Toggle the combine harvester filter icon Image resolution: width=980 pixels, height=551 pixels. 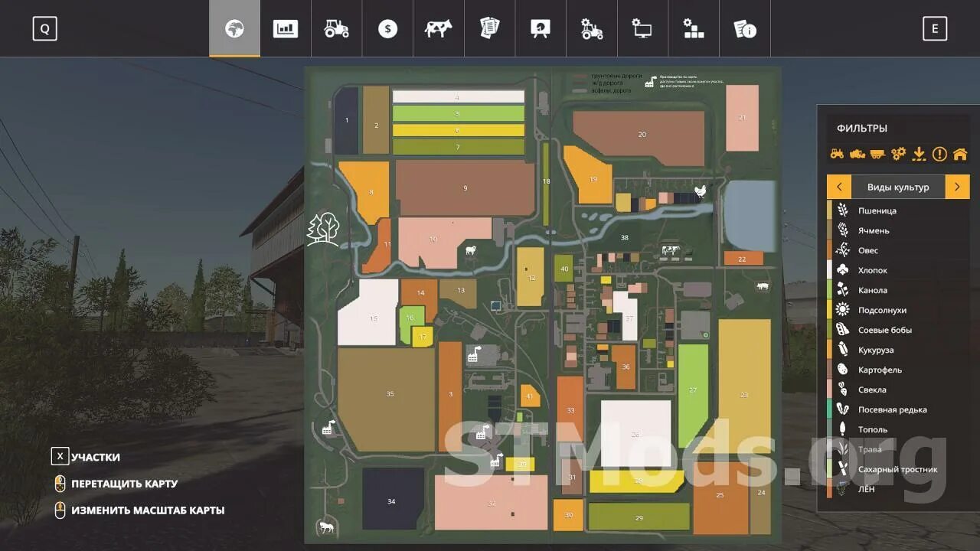coord(857,154)
